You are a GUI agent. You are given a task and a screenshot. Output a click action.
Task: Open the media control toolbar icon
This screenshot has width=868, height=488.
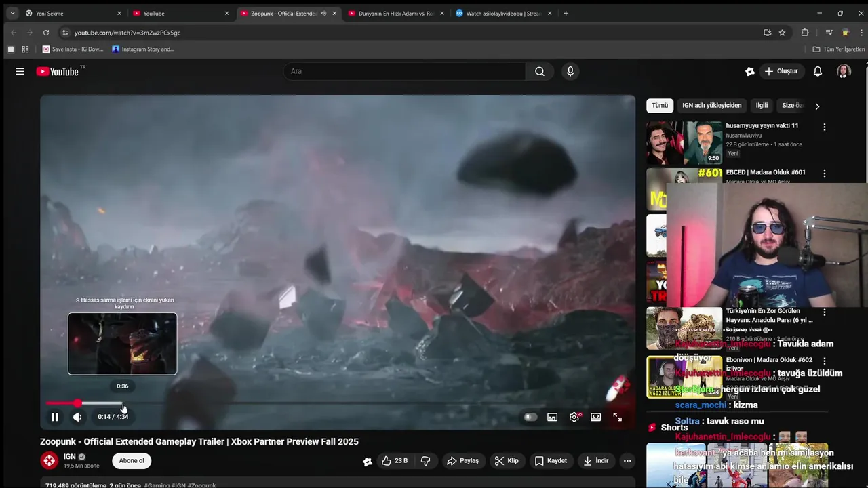[829, 33]
